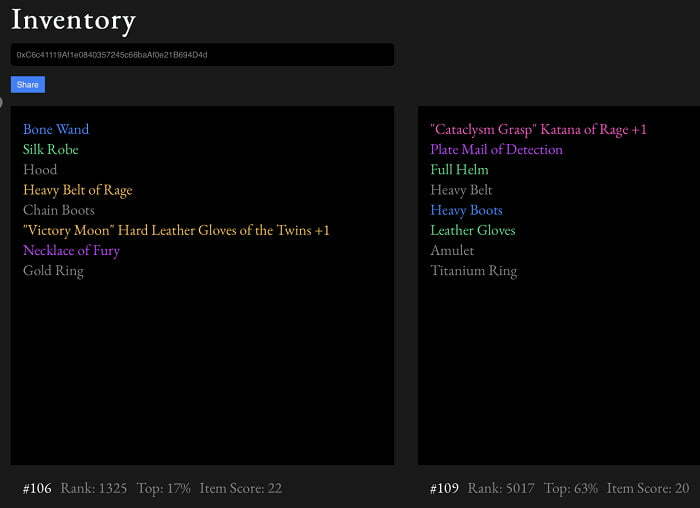Screen dimensions: 700x508
Task: Click the Necklace of Fury item
Action: (71, 250)
